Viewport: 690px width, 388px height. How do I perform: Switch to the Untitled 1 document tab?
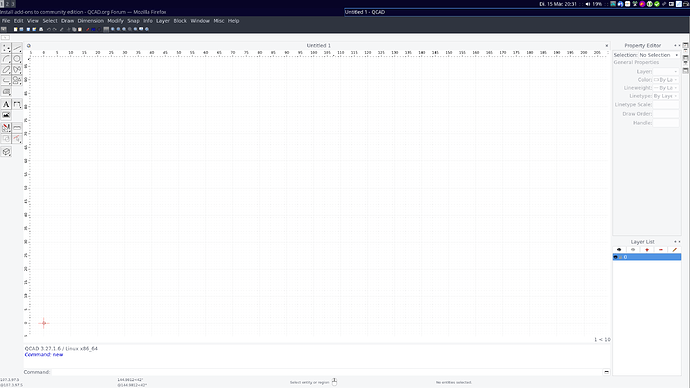(x=319, y=45)
